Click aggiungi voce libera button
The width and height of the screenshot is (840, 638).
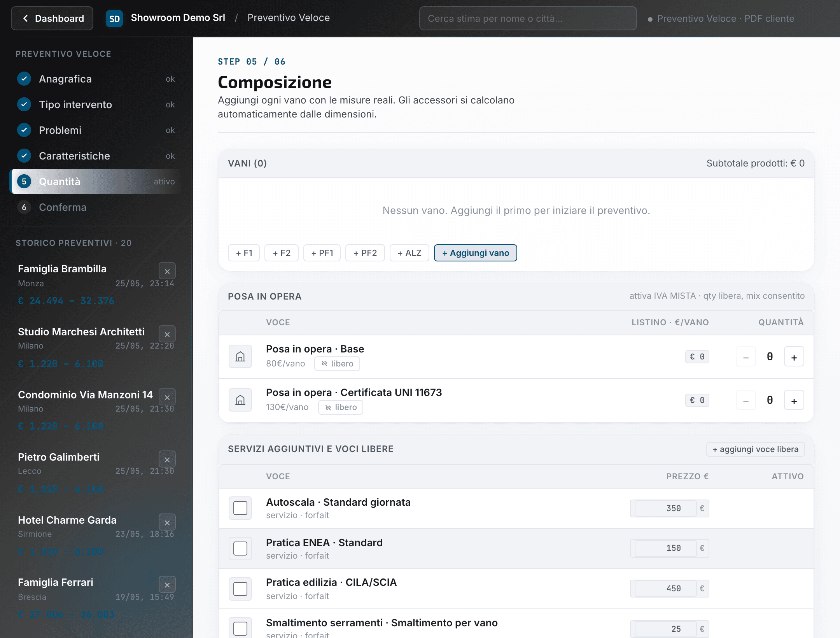click(756, 449)
